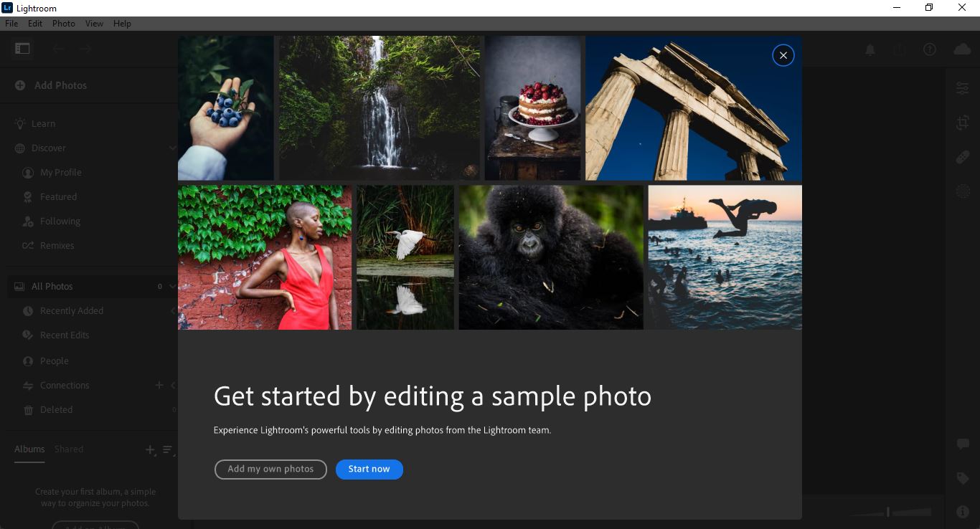Screen dimensions: 980x529
Task: Click the woman in red dress photo
Action: (265, 257)
